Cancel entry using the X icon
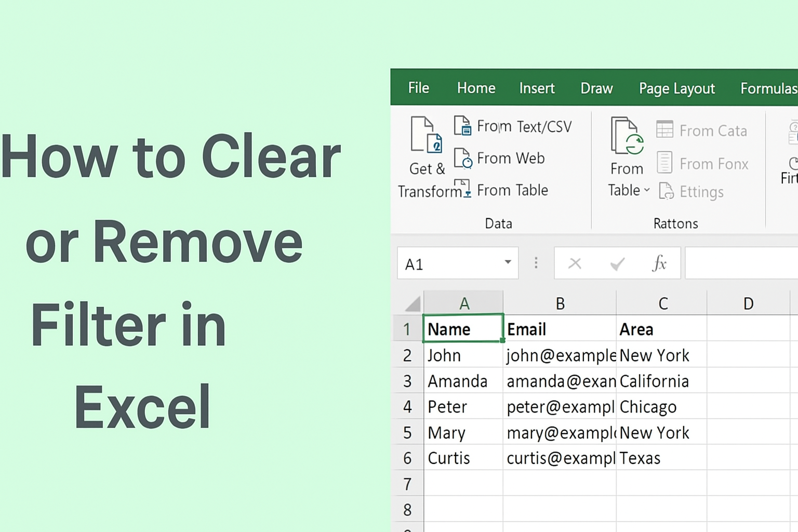This screenshot has height=532, width=798. coord(575,263)
